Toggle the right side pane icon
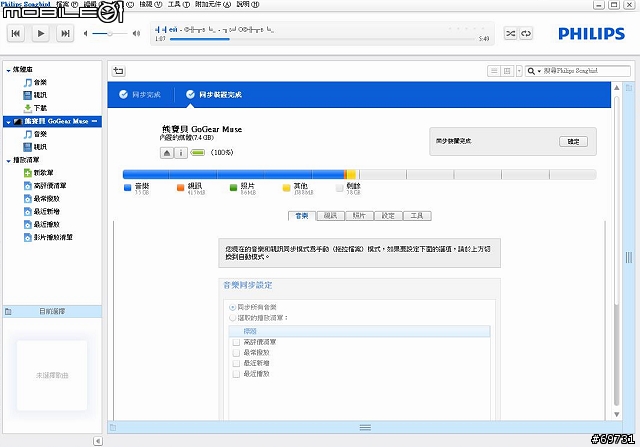Viewport: 640px width, 447px height. coord(629,88)
